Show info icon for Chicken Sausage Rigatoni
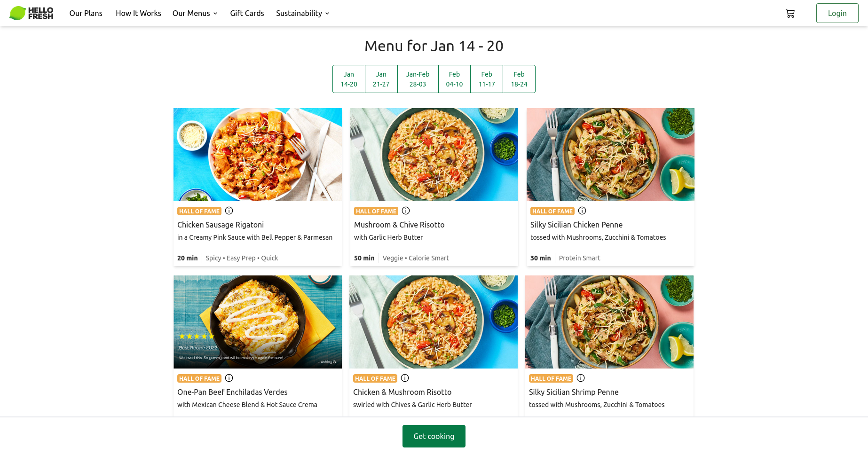868x455 pixels. (x=229, y=211)
